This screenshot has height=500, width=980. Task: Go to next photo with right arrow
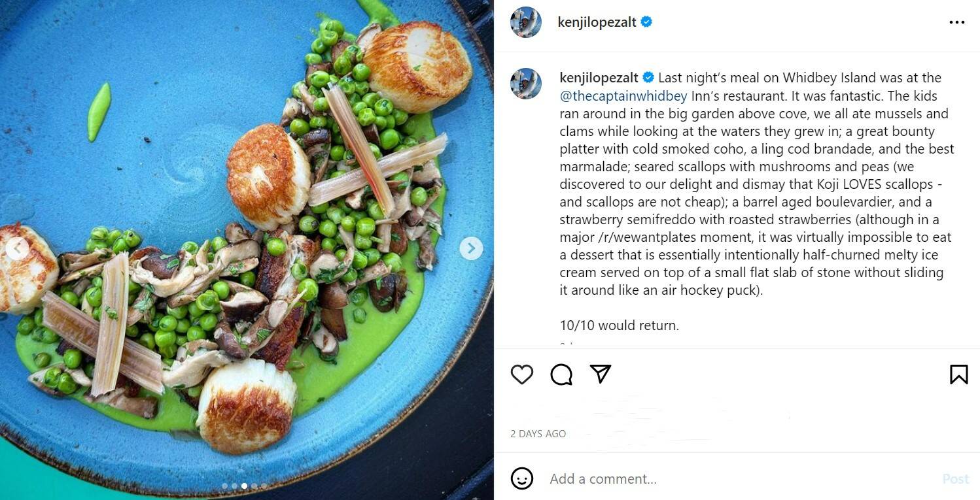471,248
